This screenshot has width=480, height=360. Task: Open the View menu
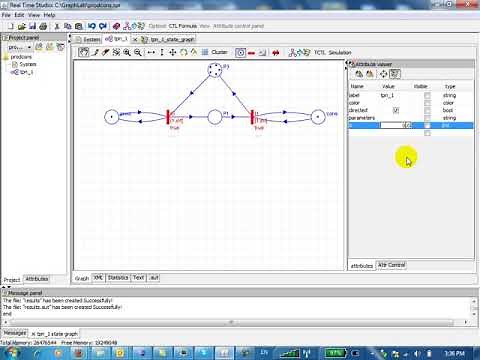tap(34, 15)
